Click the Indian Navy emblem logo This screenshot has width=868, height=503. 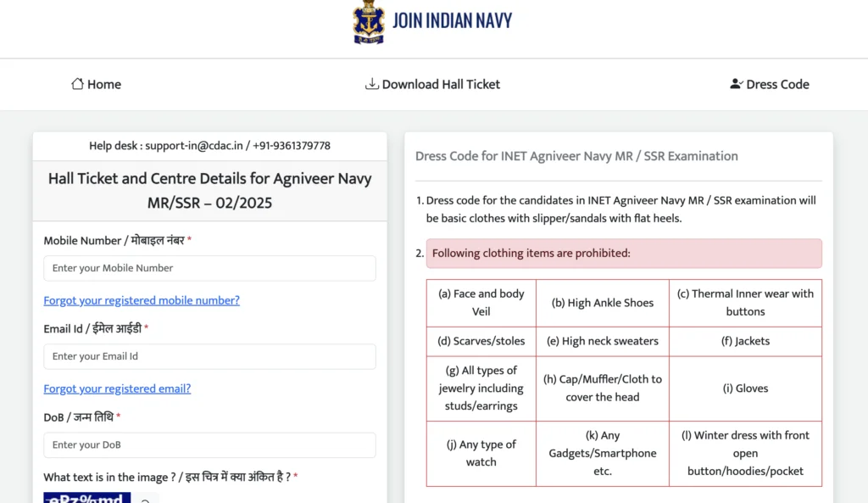[369, 22]
